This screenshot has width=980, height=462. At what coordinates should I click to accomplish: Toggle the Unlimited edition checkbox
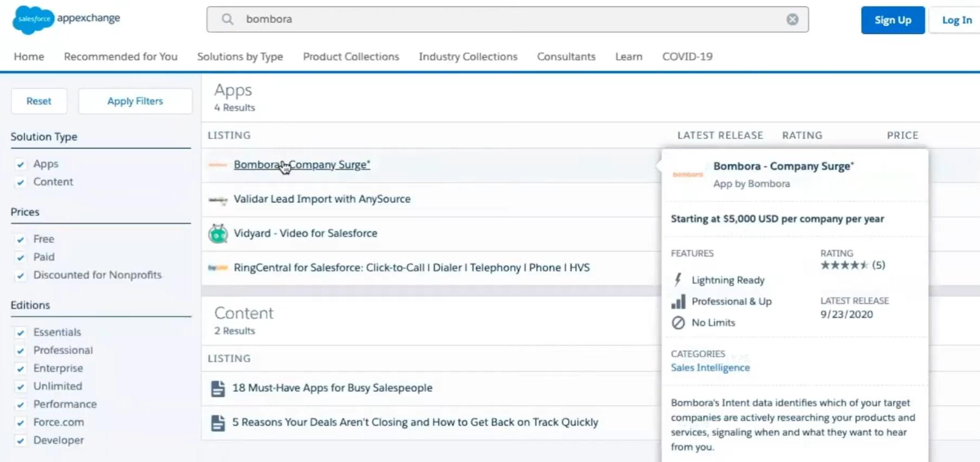point(20,387)
